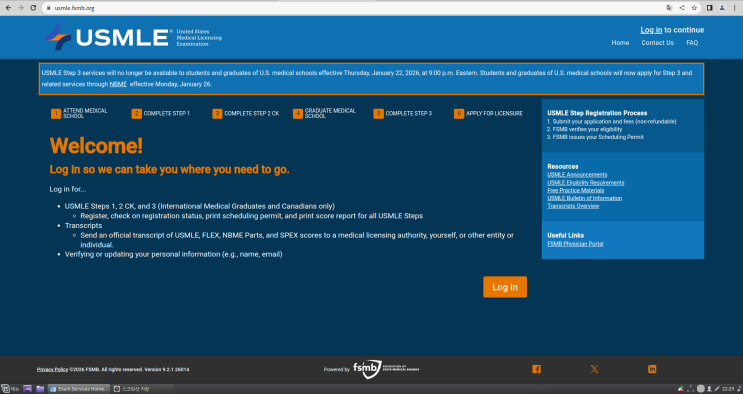
Task: Click the APPLY FOR LICENSURE step label
Action: (x=494, y=113)
